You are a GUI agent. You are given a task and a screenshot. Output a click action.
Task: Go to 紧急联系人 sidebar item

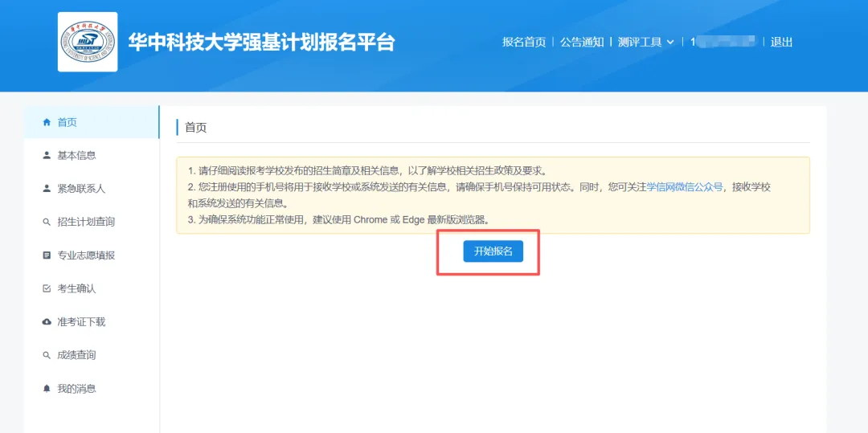coord(92,189)
